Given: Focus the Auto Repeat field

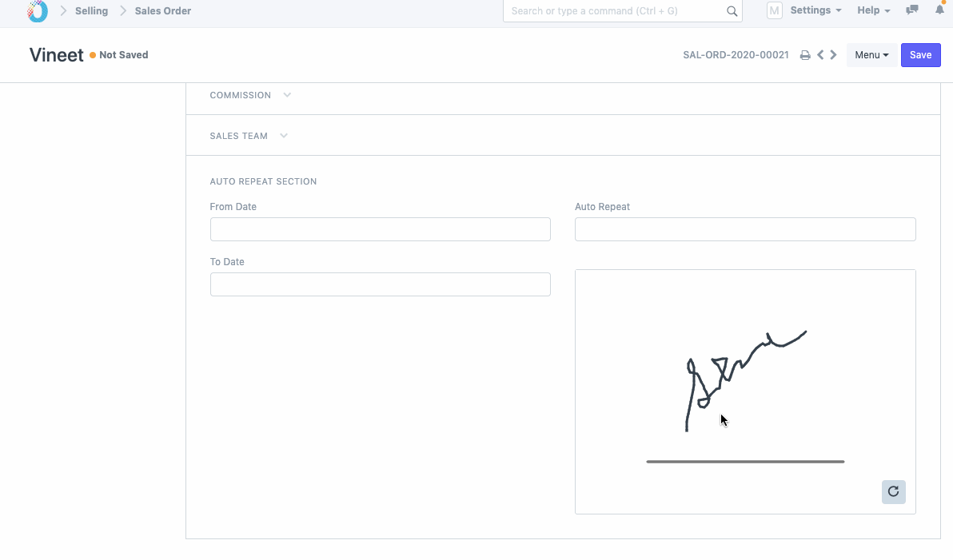Looking at the screenshot, I should point(744,229).
